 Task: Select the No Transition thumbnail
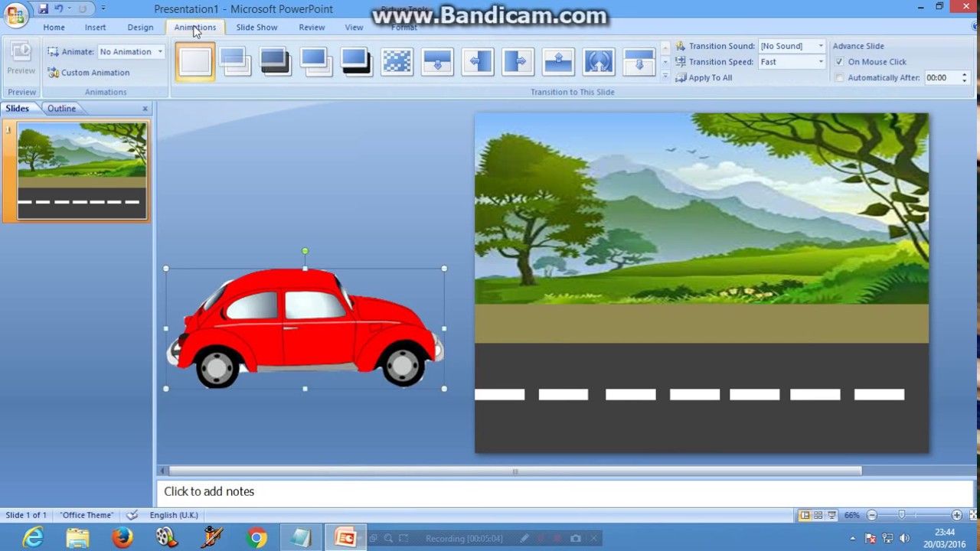(195, 61)
